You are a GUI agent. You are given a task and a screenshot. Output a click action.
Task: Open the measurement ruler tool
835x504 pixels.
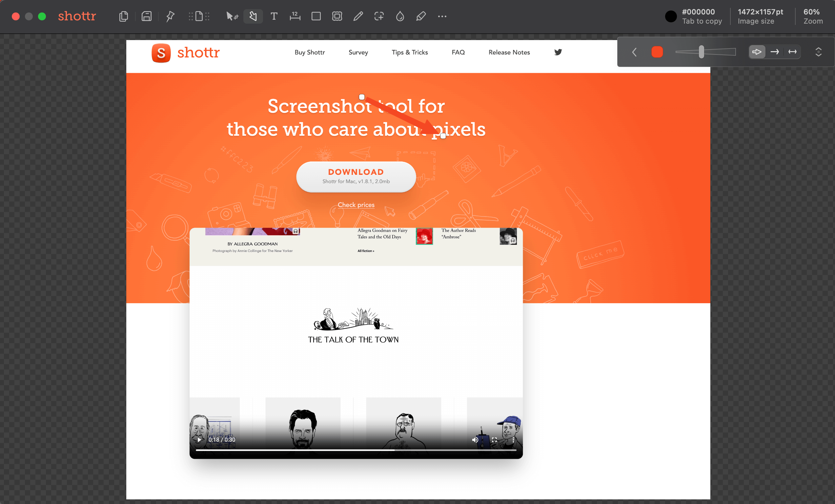click(x=295, y=16)
